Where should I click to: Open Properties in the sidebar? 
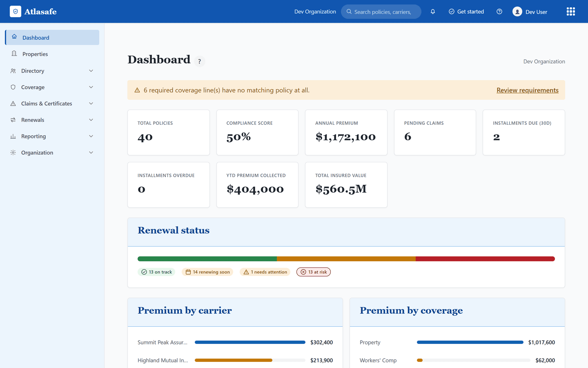pos(52,54)
